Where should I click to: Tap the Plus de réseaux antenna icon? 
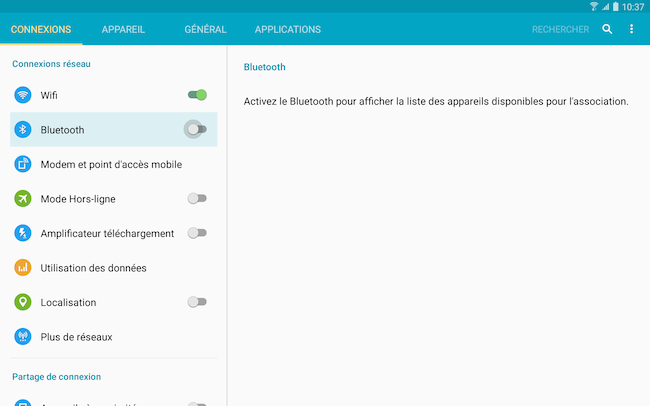point(23,336)
